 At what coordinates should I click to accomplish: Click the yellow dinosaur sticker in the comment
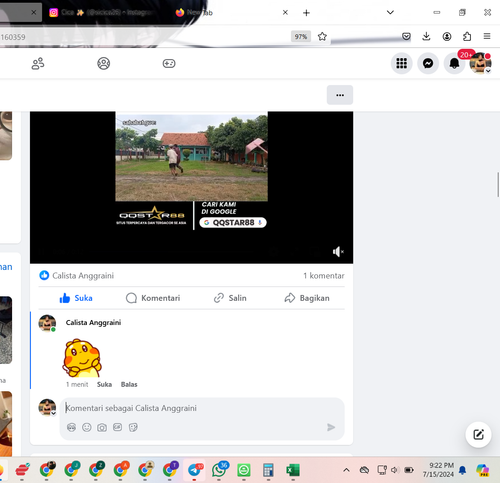(82, 358)
